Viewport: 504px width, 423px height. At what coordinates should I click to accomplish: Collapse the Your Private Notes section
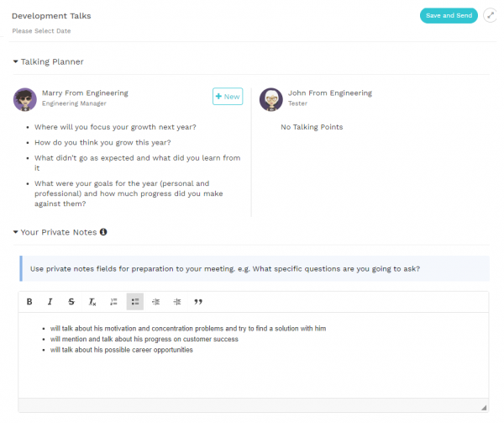(x=16, y=232)
